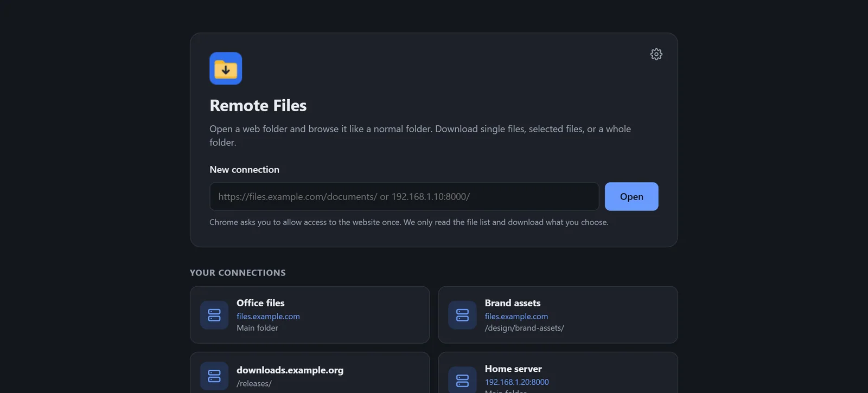Open the Office files connection
Image resolution: width=868 pixels, height=393 pixels.
point(310,315)
